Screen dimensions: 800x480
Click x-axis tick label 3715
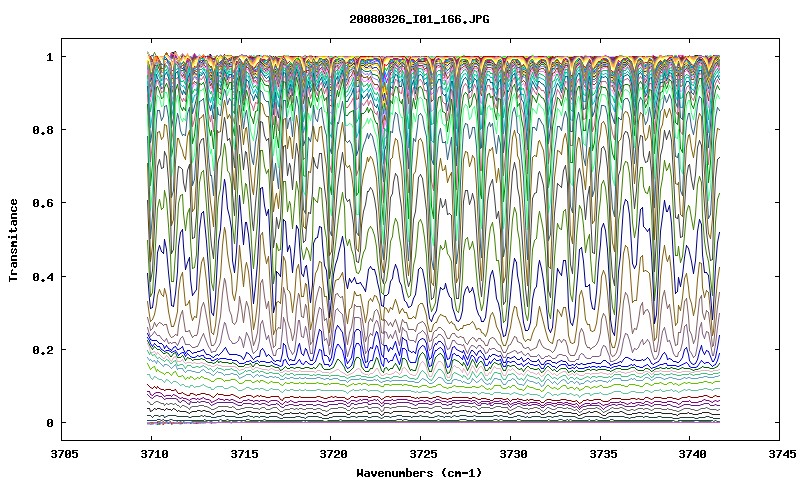[x=244, y=454]
